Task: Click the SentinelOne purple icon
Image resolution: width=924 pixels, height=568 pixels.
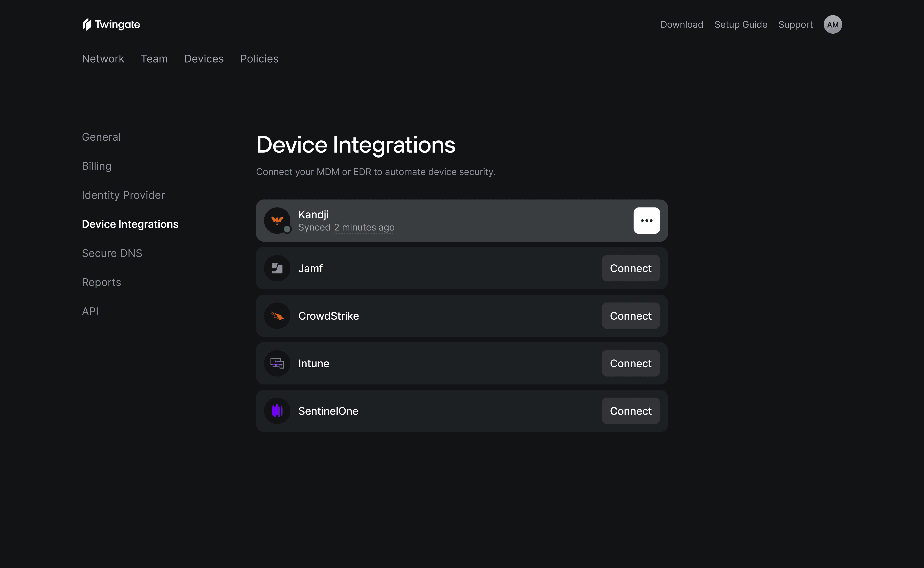Action: 277,411
